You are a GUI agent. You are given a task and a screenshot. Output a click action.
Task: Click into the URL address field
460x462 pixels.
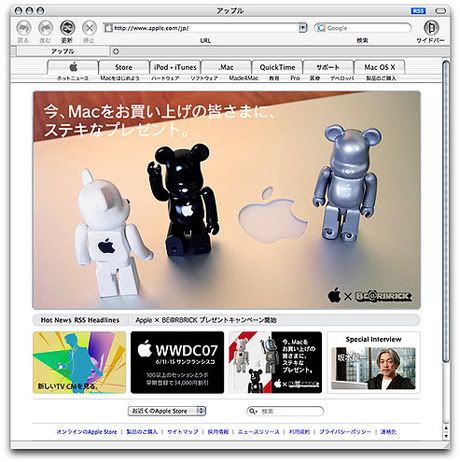(206, 28)
